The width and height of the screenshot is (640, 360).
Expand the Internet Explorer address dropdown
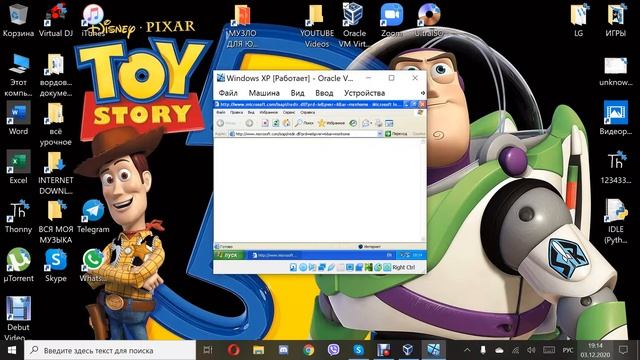380,134
